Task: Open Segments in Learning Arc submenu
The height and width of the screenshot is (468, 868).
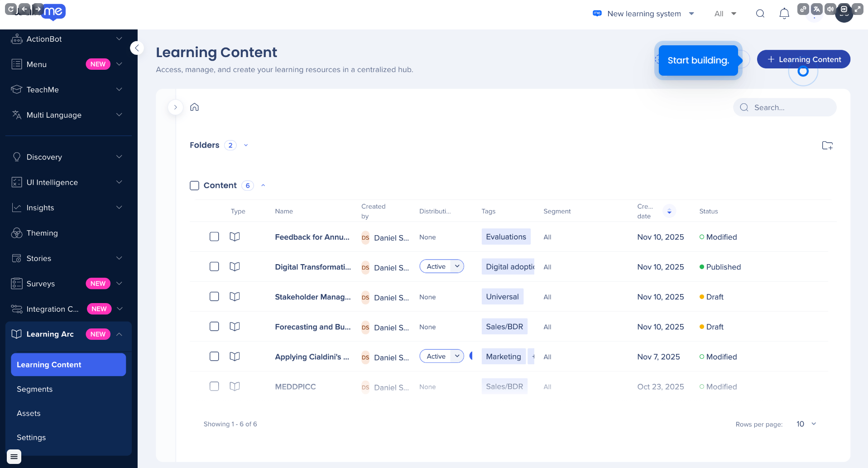Action: point(34,389)
